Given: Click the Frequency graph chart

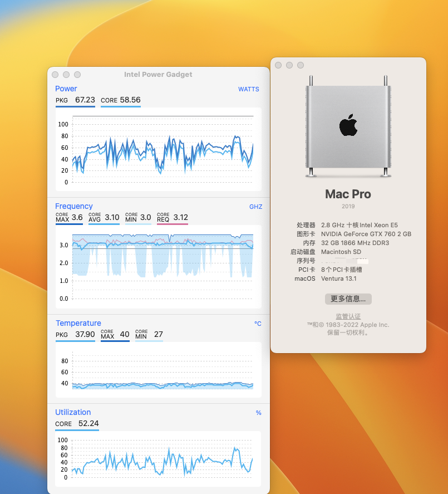Looking at the screenshot, I should click(159, 267).
